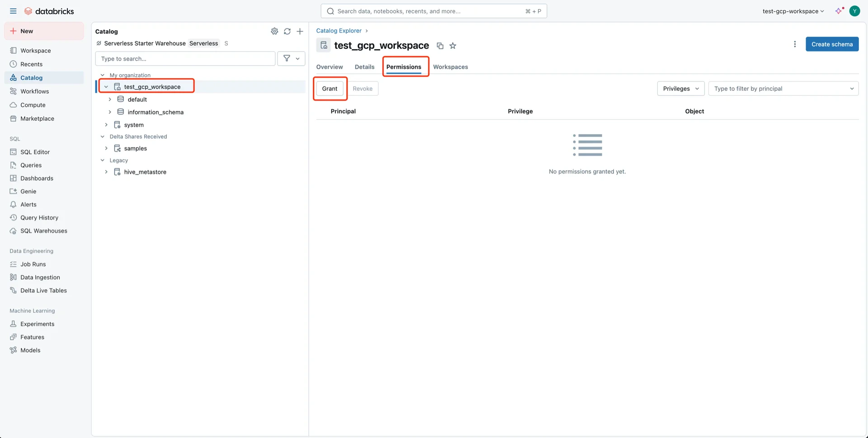Open Recents in the sidebar

44,64
